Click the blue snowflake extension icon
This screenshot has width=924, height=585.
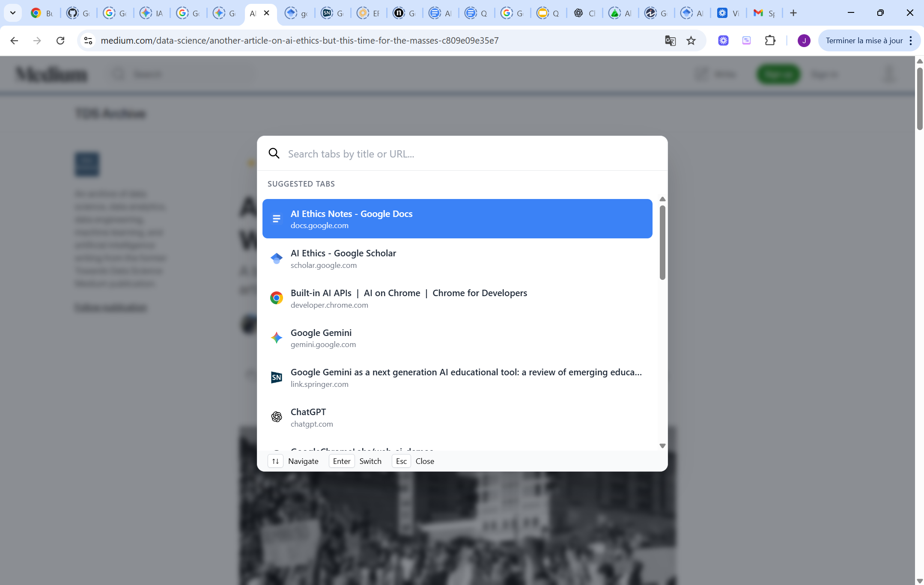[x=723, y=41]
